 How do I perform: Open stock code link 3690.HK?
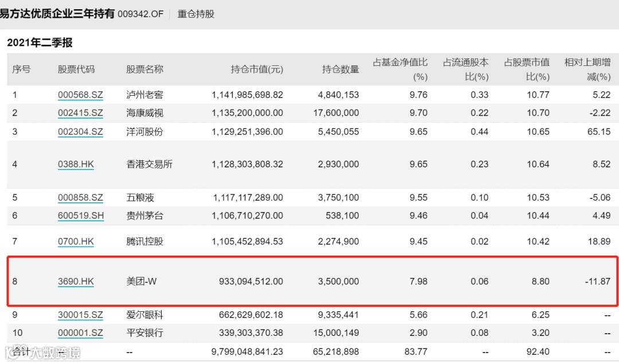pos(76,281)
